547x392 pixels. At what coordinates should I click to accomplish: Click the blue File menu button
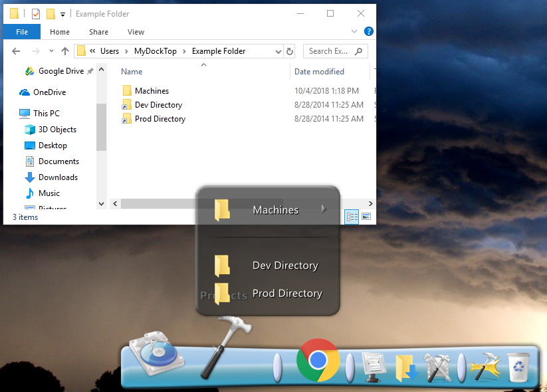pyautogui.click(x=22, y=31)
